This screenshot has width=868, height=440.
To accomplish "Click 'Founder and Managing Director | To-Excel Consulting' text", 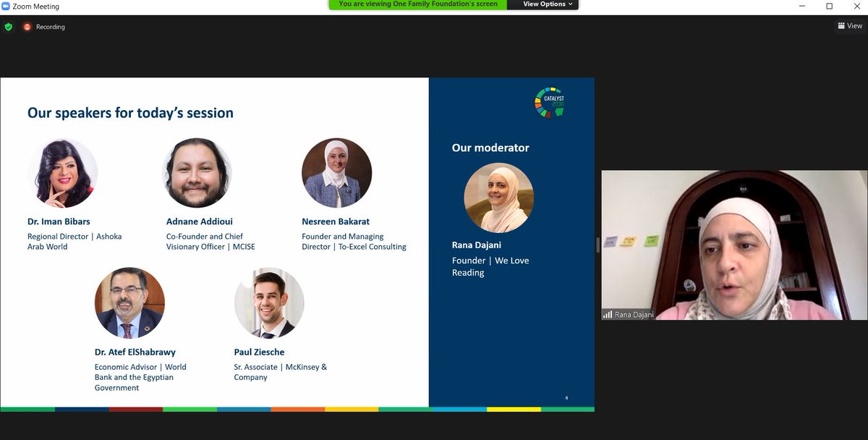I will click(354, 242).
